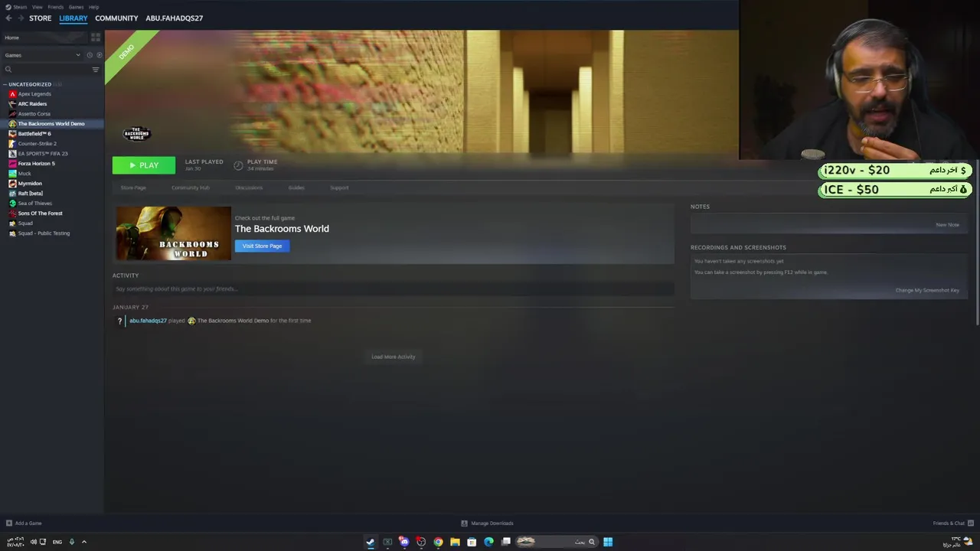
Task: Open the Games filter dropdown
Action: tap(42, 55)
